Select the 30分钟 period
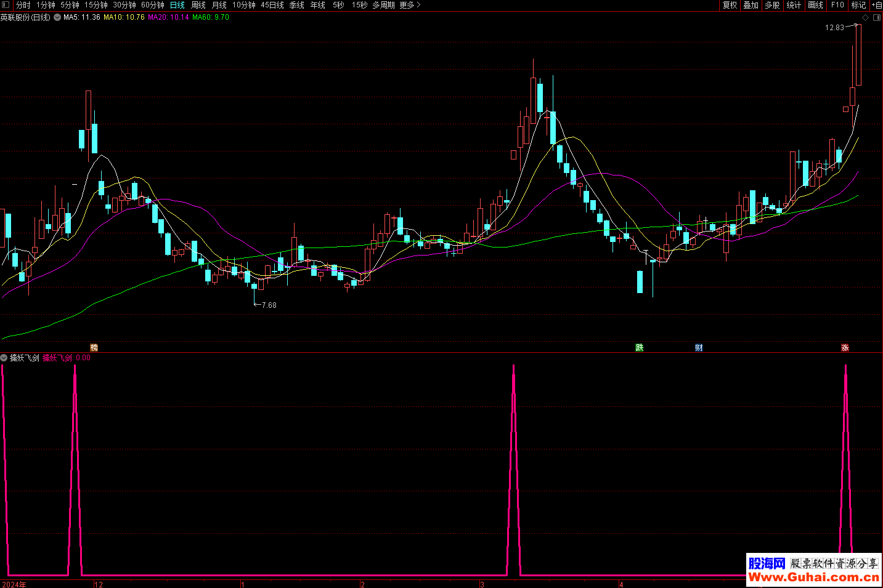The width and height of the screenshot is (883, 588). point(124,5)
